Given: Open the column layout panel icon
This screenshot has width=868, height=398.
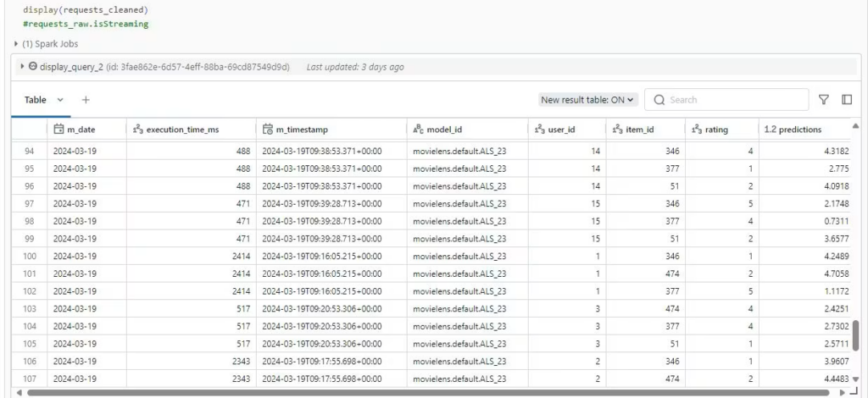Looking at the screenshot, I should 846,100.
